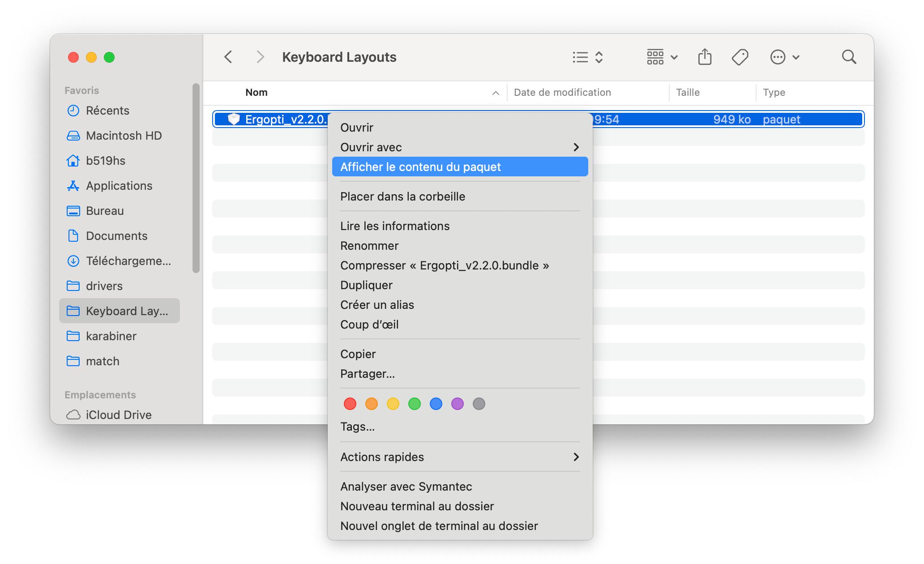
Task: Expand the Actions rapides submenu
Action: (x=460, y=457)
